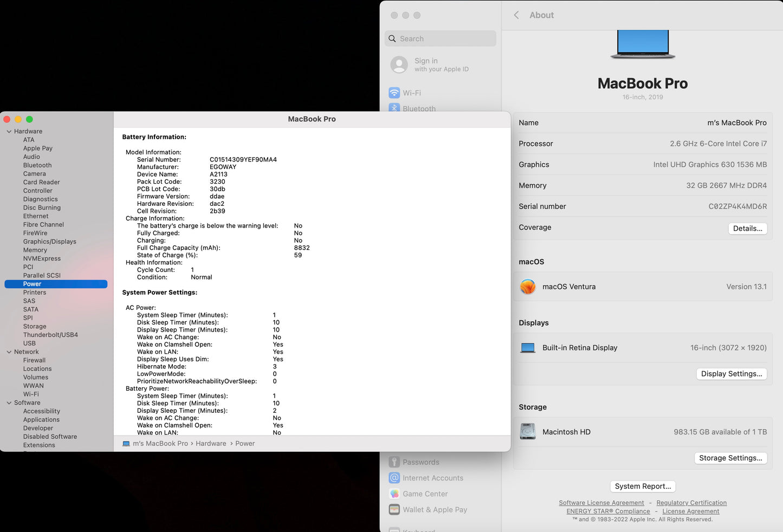Open Wi-Fi settings from the sidebar

coord(412,93)
